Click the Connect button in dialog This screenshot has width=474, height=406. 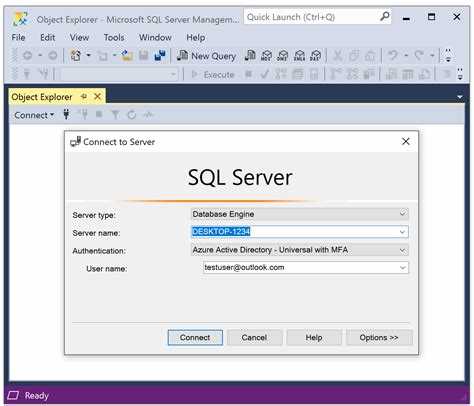point(195,337)
